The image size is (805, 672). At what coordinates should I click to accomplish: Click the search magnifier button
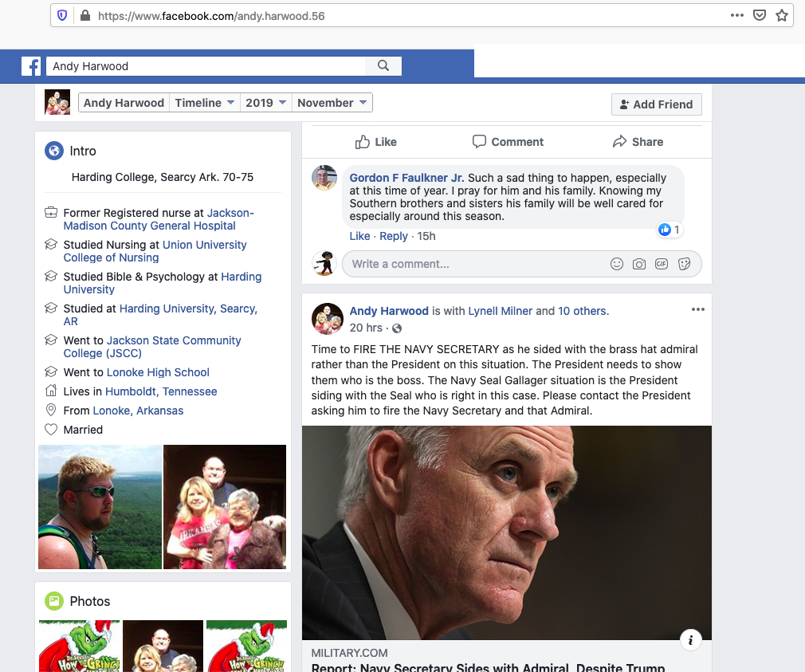click(383, 65)
